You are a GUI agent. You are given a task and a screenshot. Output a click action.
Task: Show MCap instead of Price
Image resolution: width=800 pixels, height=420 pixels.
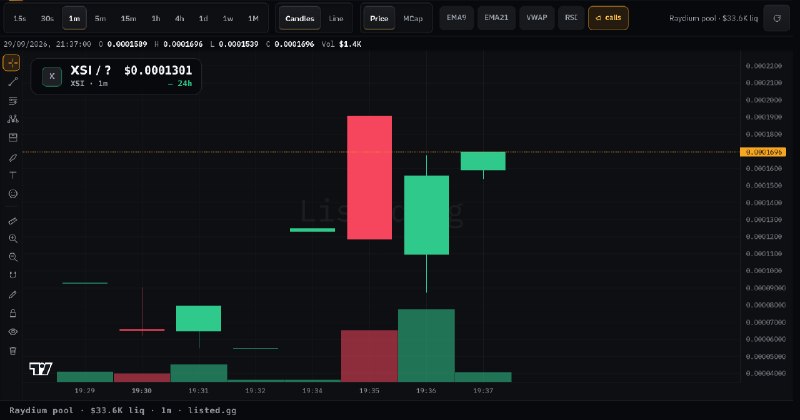click(x=413, y=18)
